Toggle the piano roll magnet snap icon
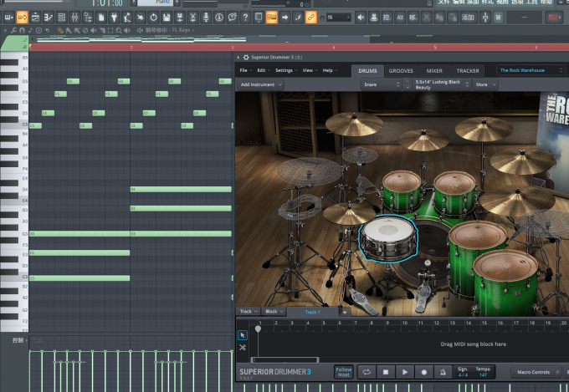Screen dimensions: 569x392 (x=22, y=30)
